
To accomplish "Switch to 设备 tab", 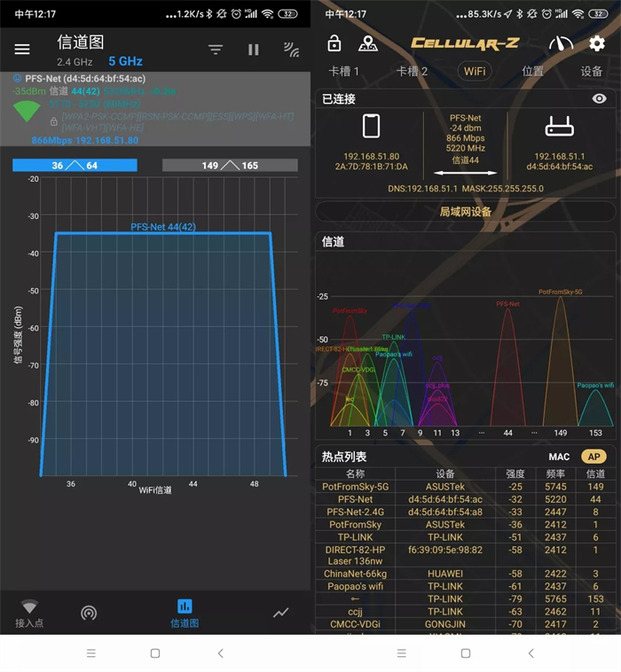I will (x=592, y=71).
